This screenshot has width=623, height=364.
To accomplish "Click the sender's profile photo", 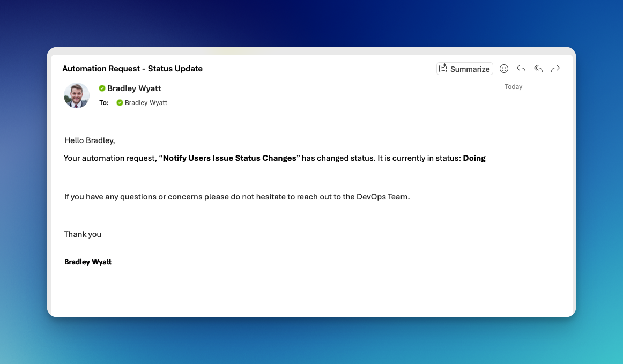I will (x=77, y=95).
